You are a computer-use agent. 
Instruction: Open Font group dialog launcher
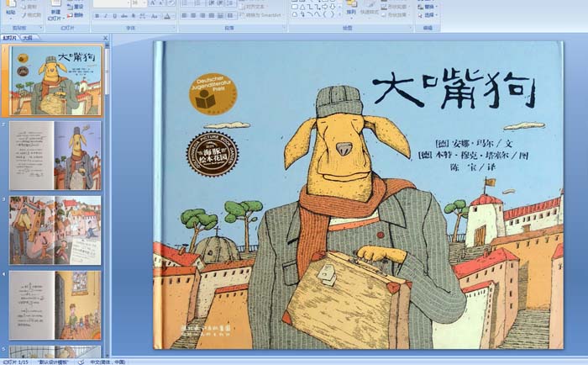(174, 28)
